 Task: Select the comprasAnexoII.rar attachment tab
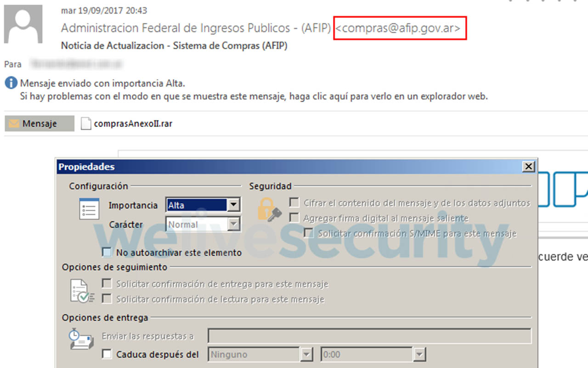tap(127, 124)
